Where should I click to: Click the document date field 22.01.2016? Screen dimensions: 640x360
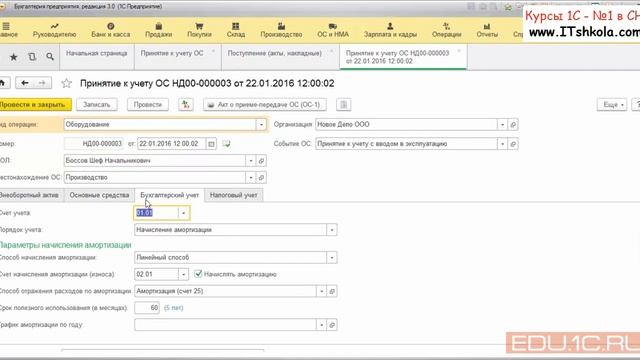coord(171,144)
